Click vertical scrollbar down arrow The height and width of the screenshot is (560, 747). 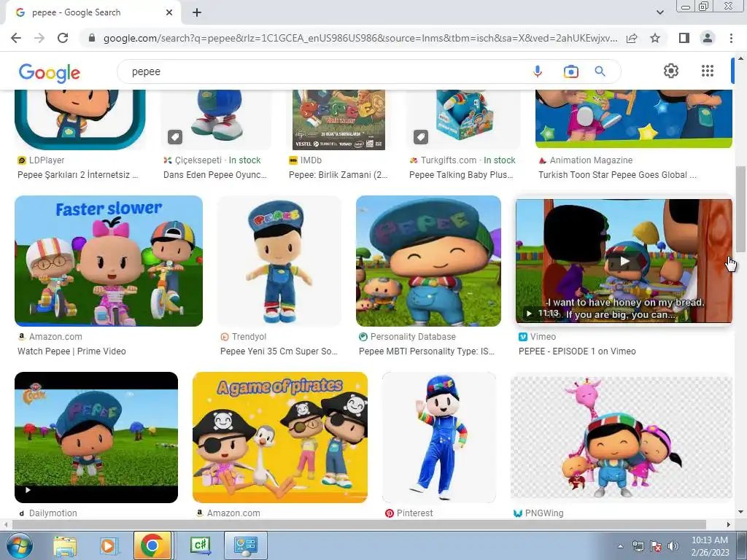point(740,513)
